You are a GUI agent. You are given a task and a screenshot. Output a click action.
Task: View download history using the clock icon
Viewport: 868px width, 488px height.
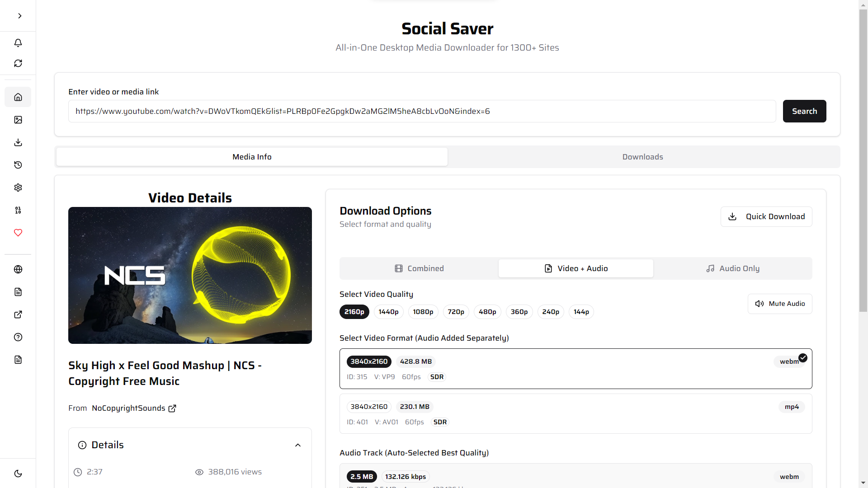click(x=18, y=164)
